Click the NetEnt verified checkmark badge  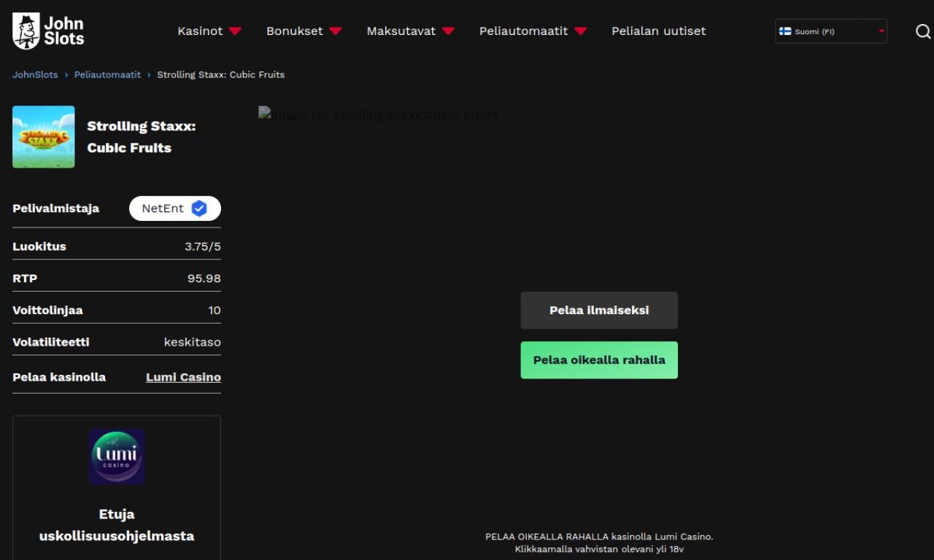click(199, 209)
